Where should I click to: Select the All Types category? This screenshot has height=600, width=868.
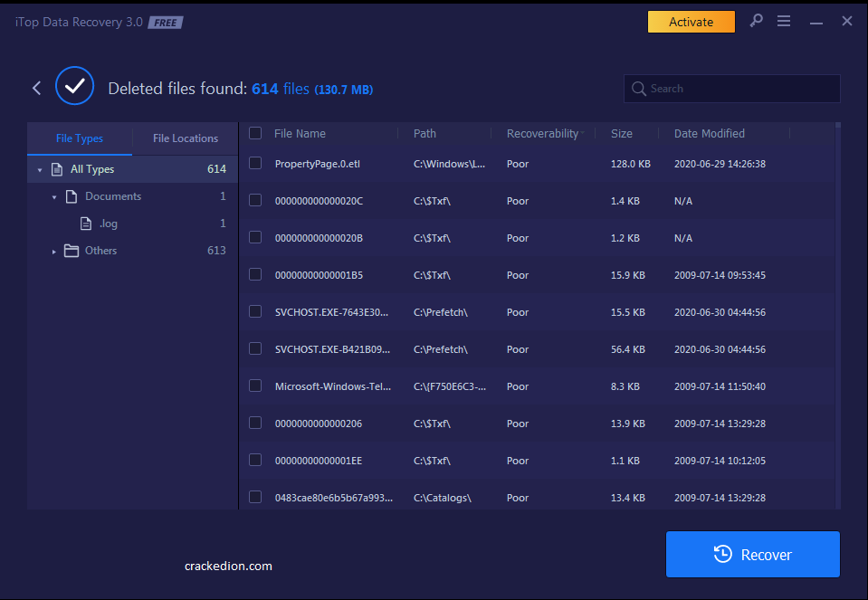133,169
